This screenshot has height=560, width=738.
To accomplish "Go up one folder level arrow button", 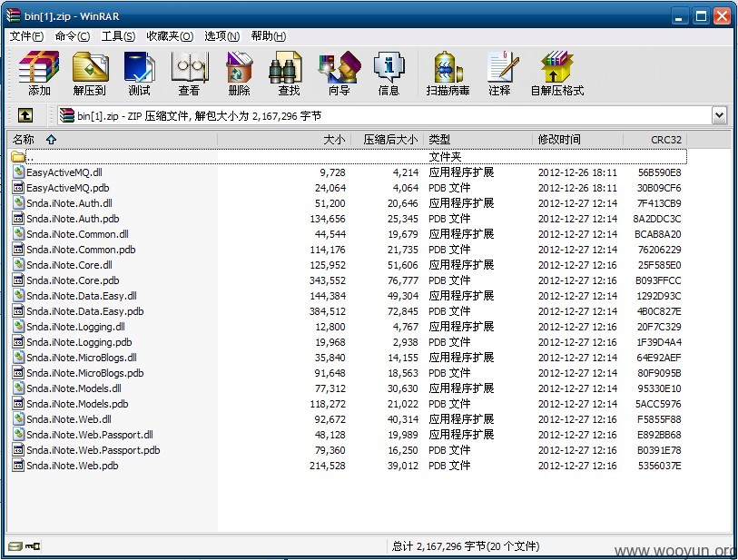I will click(25, 115).
